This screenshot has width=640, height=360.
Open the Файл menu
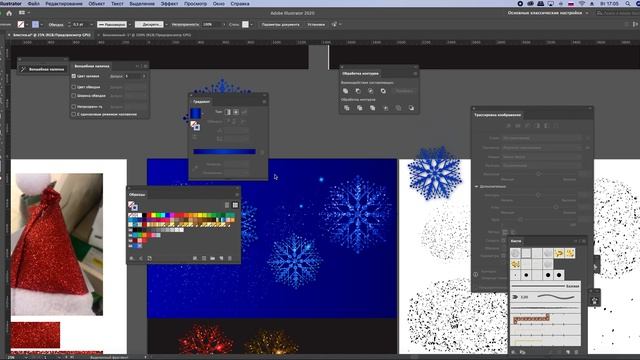(33, 4)
